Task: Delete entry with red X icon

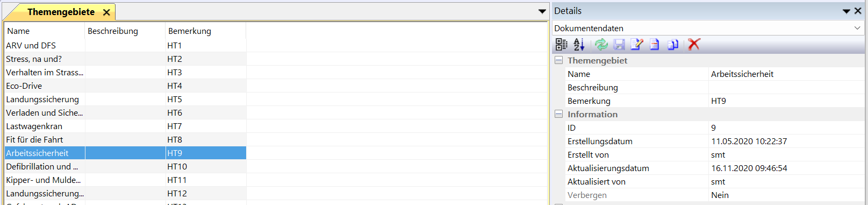Action: point(694,45)
